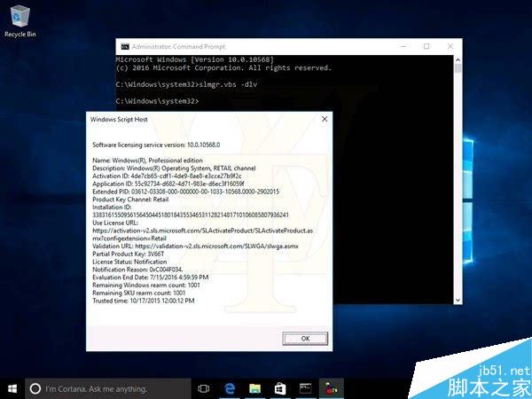Click the Evaluation End Date line

coord(151,278)
